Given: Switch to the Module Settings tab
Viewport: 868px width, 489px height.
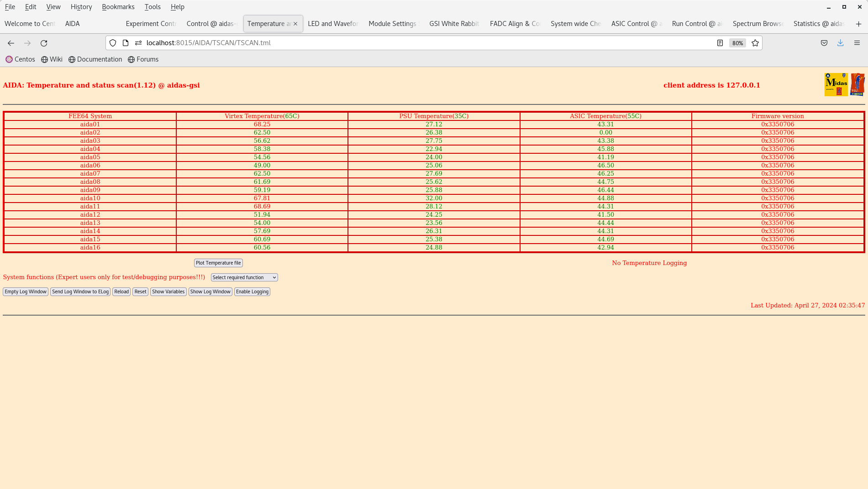Looking at the screenshot, I should (394, 24).
